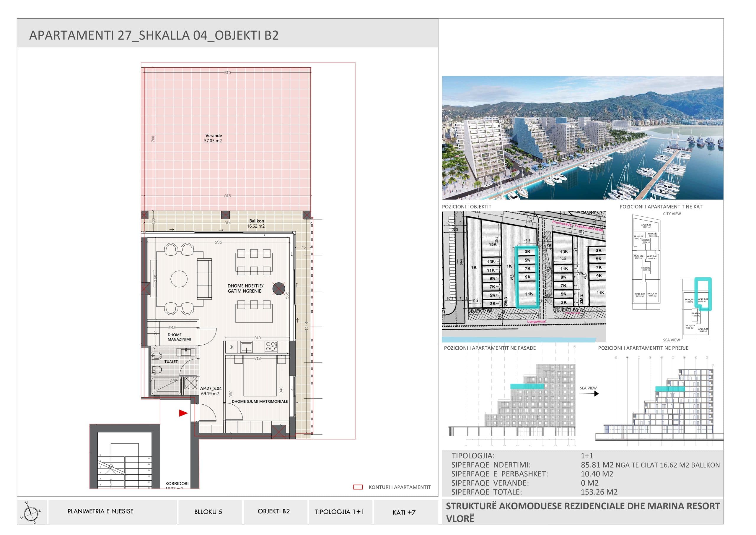This screenshot has height=535, width=756.
Task: Click the 85.81 M2 construction surface value
Action: pyautogui.click(x=597, y=465)
